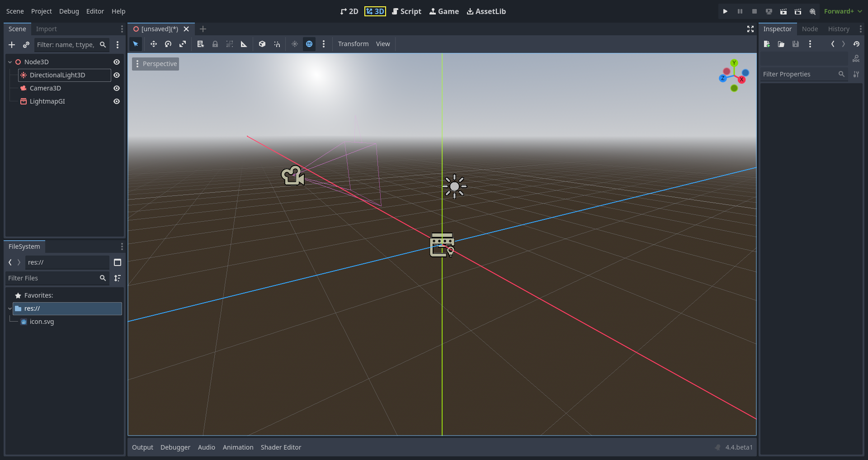The height and width of the screenshot is (460, 868).
Task: Select the Move mode tool
Action: (x=153, y=44)
